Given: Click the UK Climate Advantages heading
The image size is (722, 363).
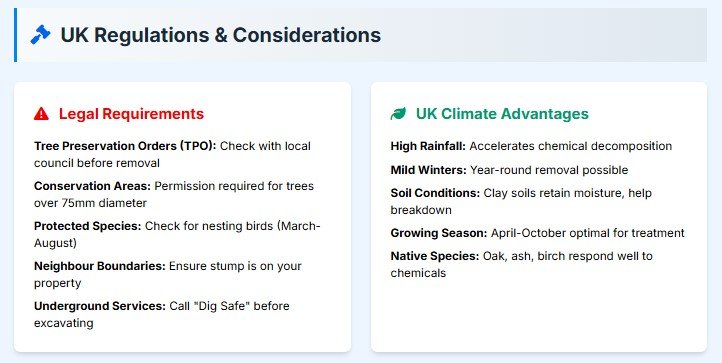Looking at the screenshot, I should (x=502, y=114).
